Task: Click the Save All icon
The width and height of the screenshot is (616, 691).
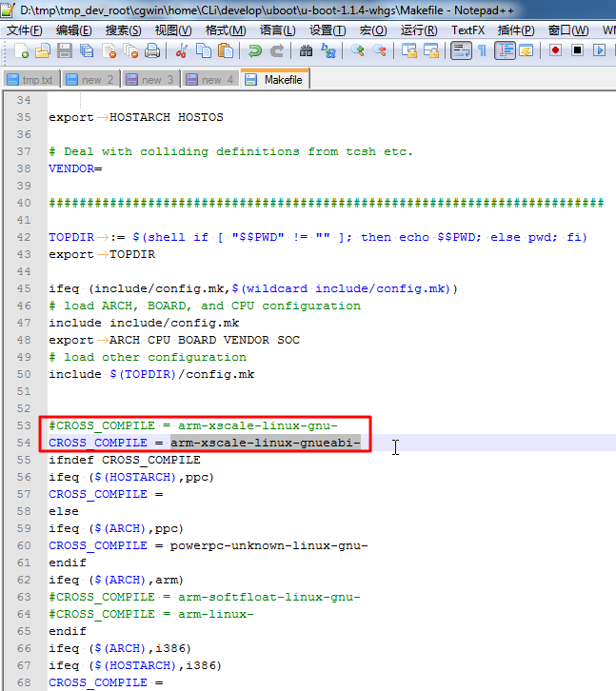Action: pyautogui.click(x=87, y=50)
